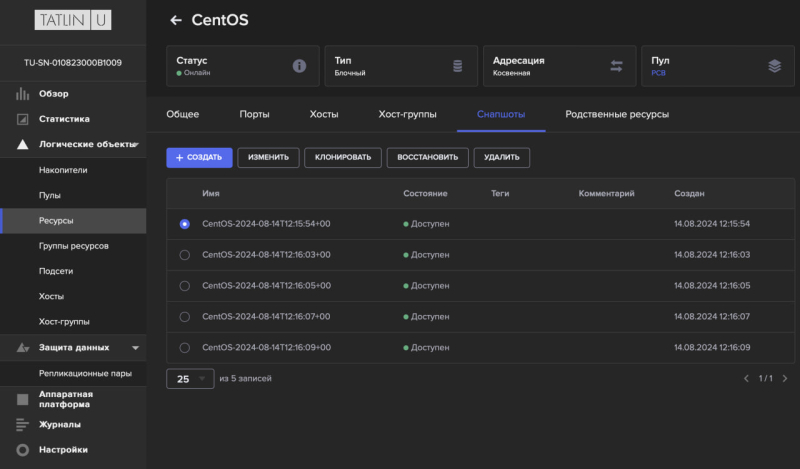Click the back arrow next to CentOS

tap(176, 20)
